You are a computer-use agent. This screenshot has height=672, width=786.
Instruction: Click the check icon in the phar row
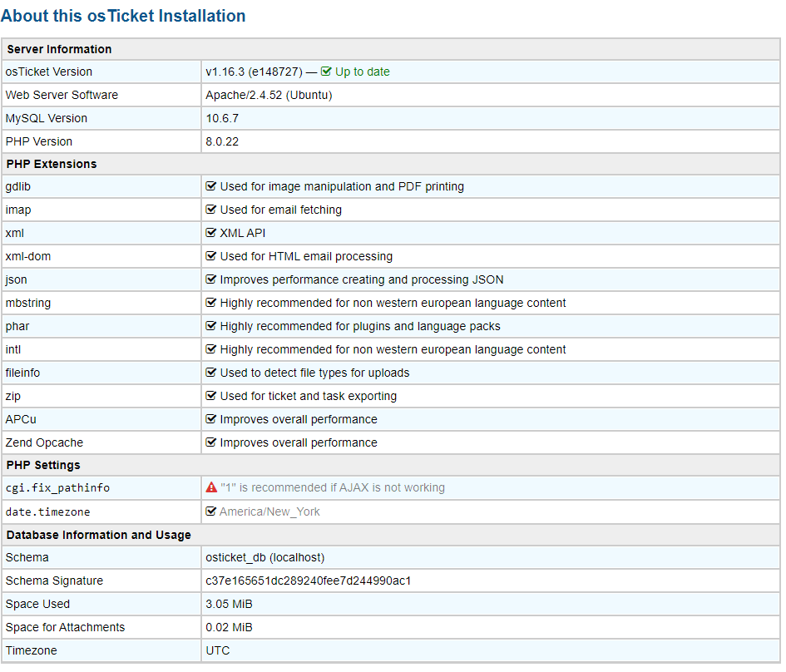(x=211, y=326)
